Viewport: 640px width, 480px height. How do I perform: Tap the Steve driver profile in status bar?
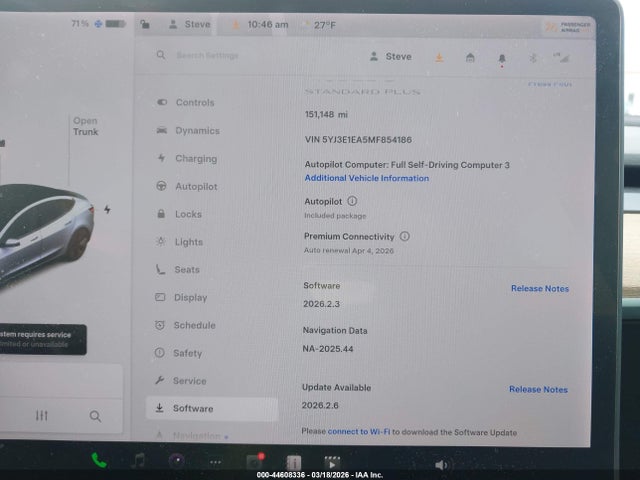click(x=190, y=24)
